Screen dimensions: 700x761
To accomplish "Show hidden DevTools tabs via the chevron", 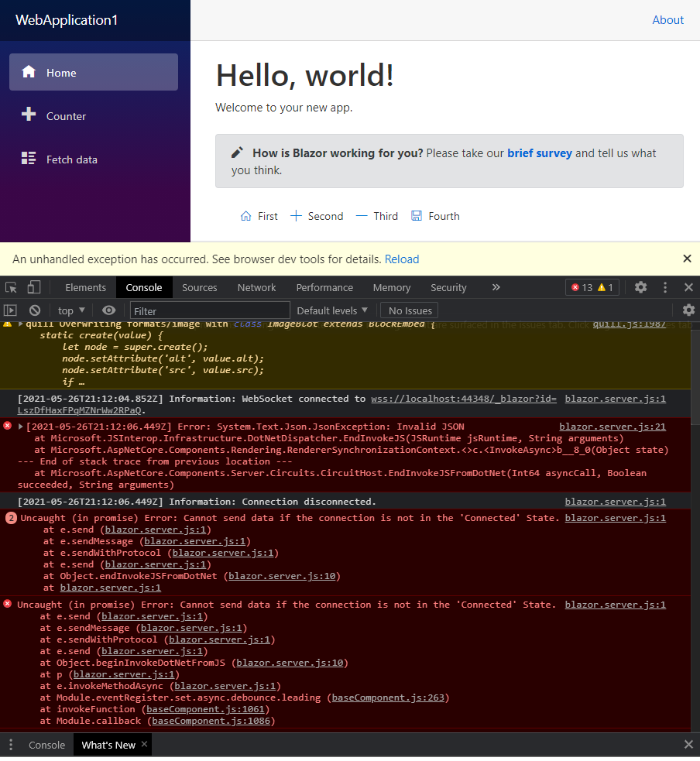I will [496, 287].
